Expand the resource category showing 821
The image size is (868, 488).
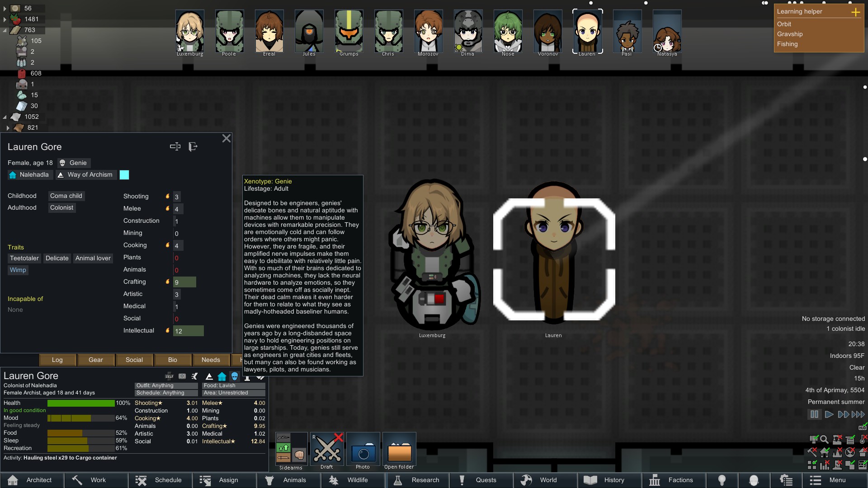[8, 127]
